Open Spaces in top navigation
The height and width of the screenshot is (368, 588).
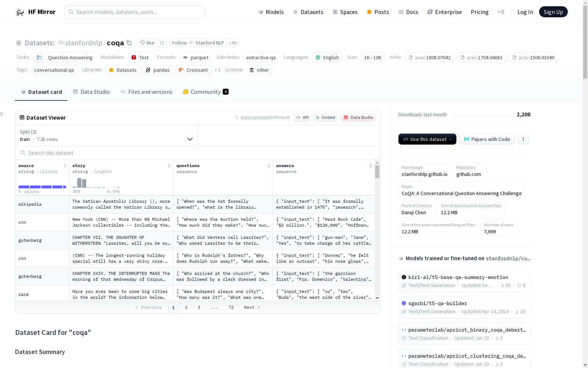coord(345,12)
